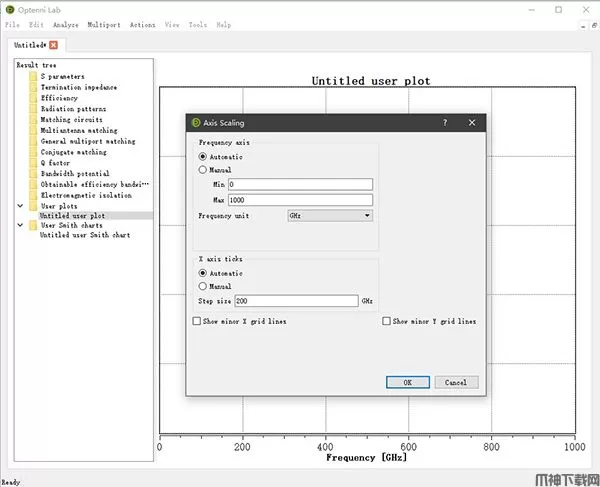Click the Bandwidth potential folder icon

coord(33,174)
